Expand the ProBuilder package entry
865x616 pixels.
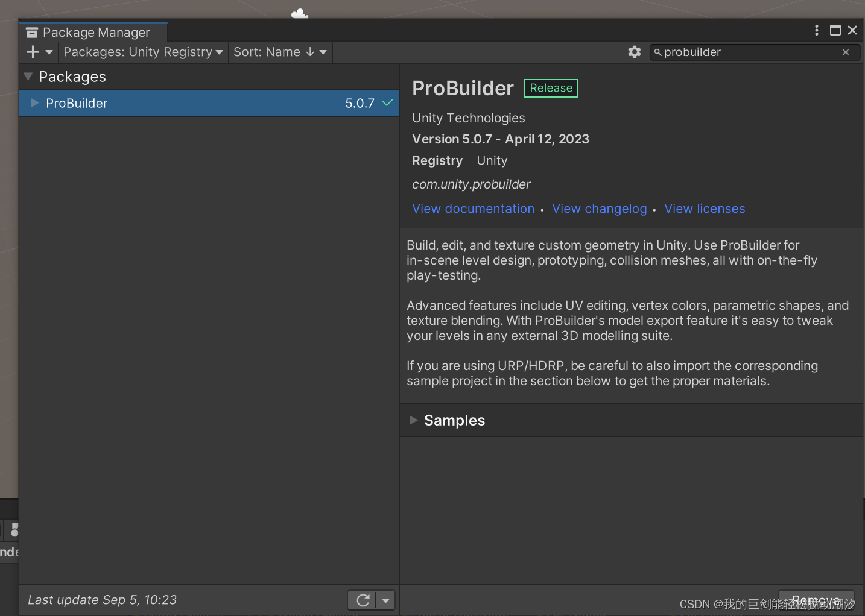pyautogui.click(x=34, y=102)
